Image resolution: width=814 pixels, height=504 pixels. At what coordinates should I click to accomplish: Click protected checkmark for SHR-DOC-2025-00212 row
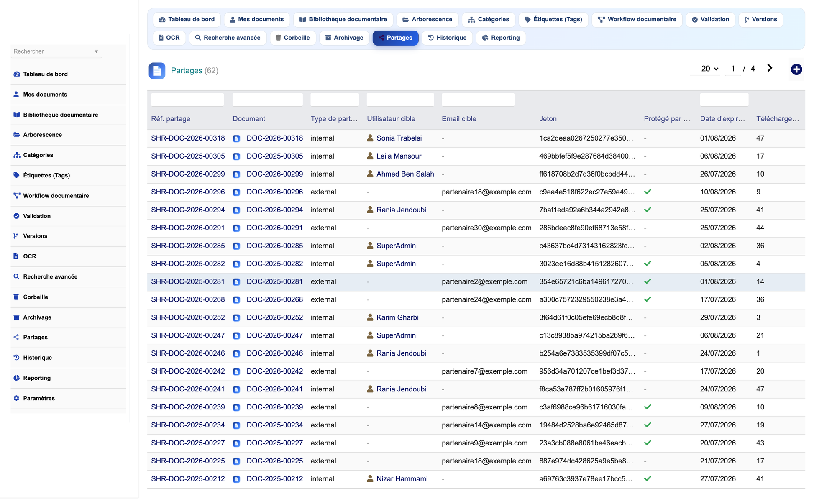click(x=648, y=479)
